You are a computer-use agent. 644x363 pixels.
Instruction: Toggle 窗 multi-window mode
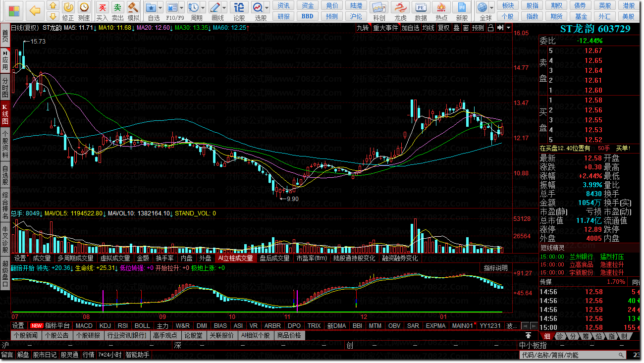[466, 28]
